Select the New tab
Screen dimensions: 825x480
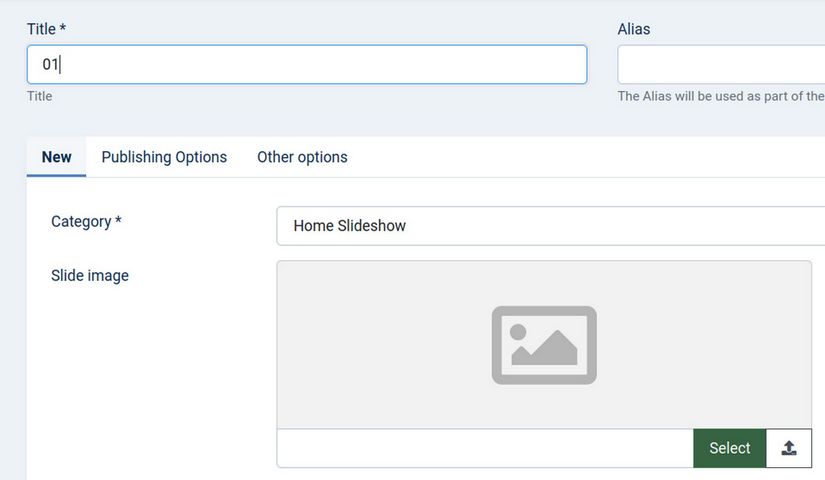tap(57, 157)
